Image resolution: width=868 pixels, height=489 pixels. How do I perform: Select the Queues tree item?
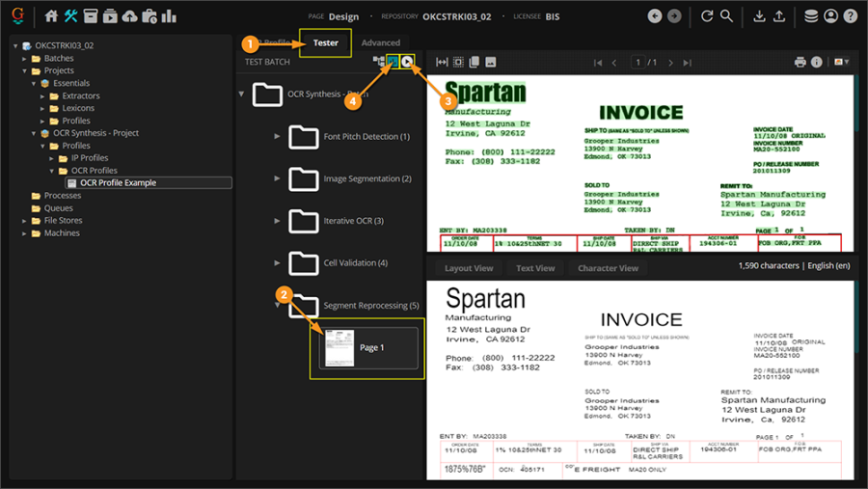tap(59, 208)
